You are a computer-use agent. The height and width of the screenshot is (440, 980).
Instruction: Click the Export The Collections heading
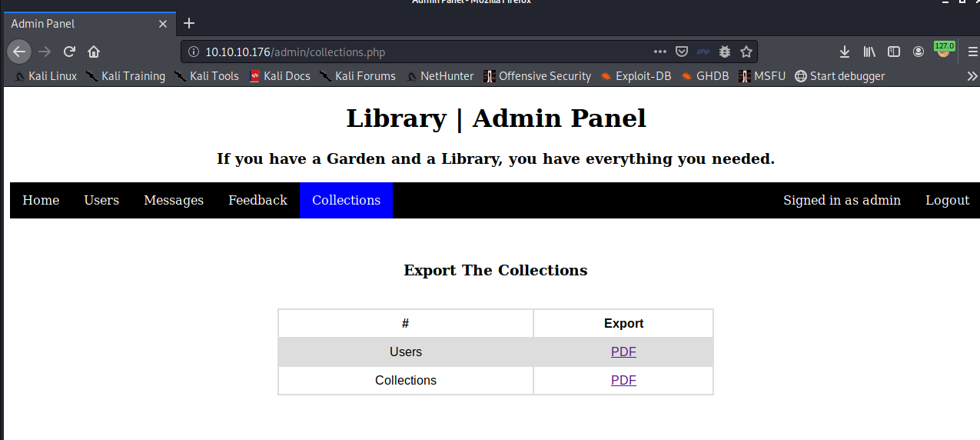496,270
